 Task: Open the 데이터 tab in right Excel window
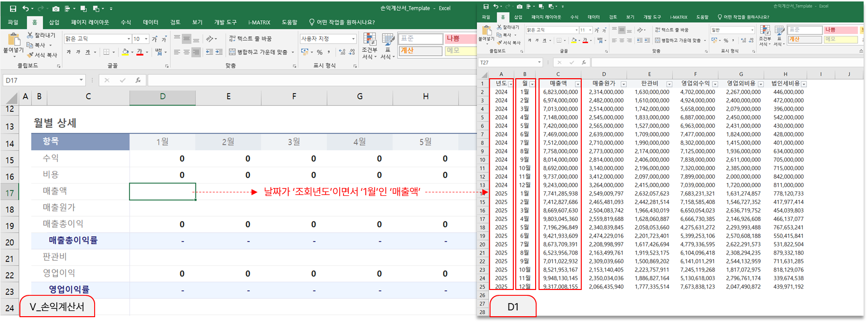(593, 17)
